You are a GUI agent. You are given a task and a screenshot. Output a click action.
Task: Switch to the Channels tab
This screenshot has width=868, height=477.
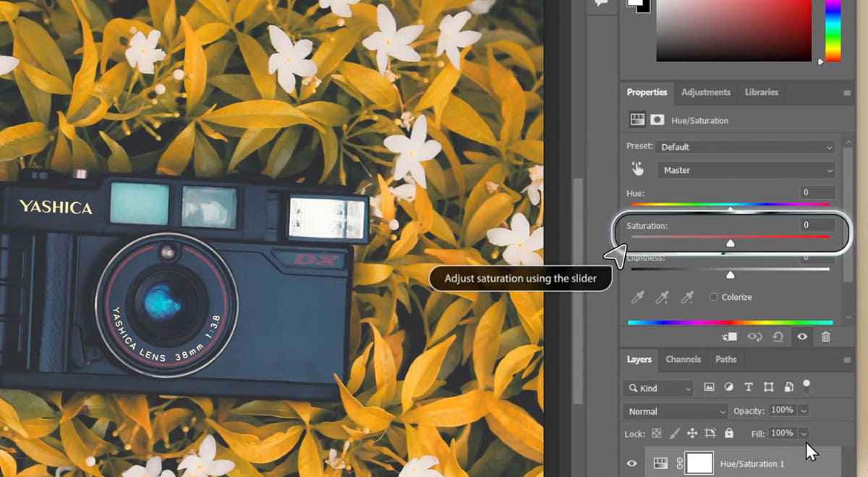click(x=683, y=359)
